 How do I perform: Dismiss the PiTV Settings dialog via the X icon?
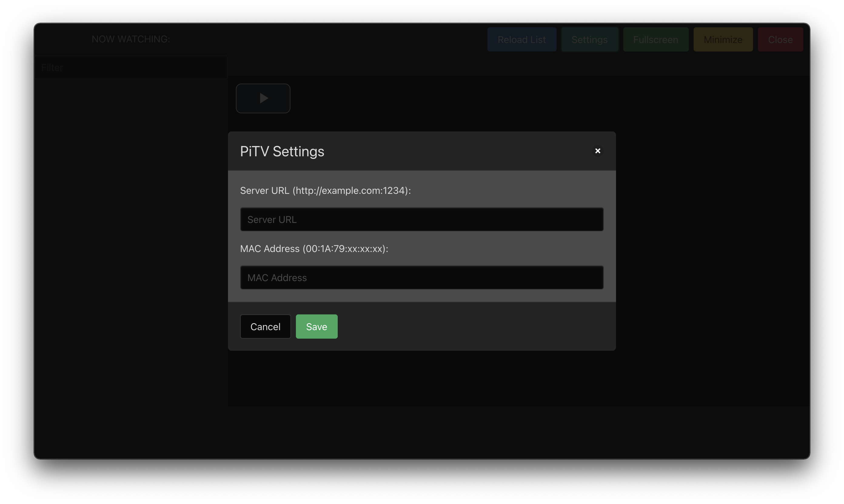[598, 151]
